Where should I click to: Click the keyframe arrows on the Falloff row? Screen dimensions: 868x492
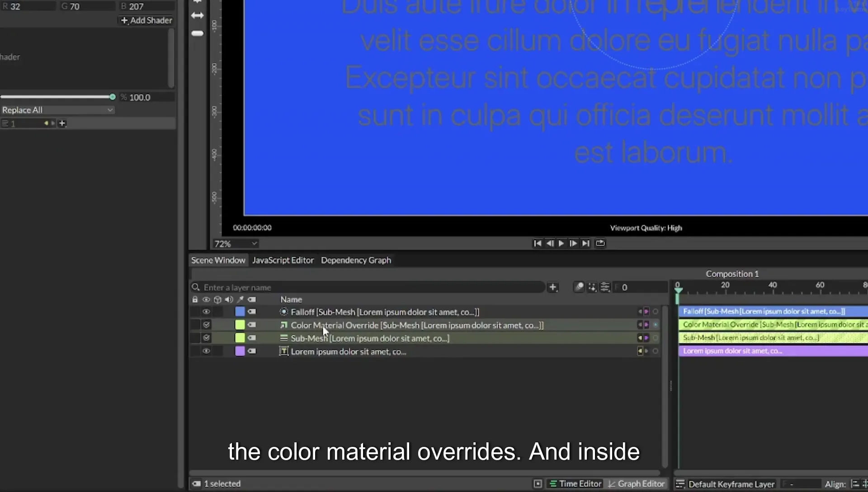(643, 312)
